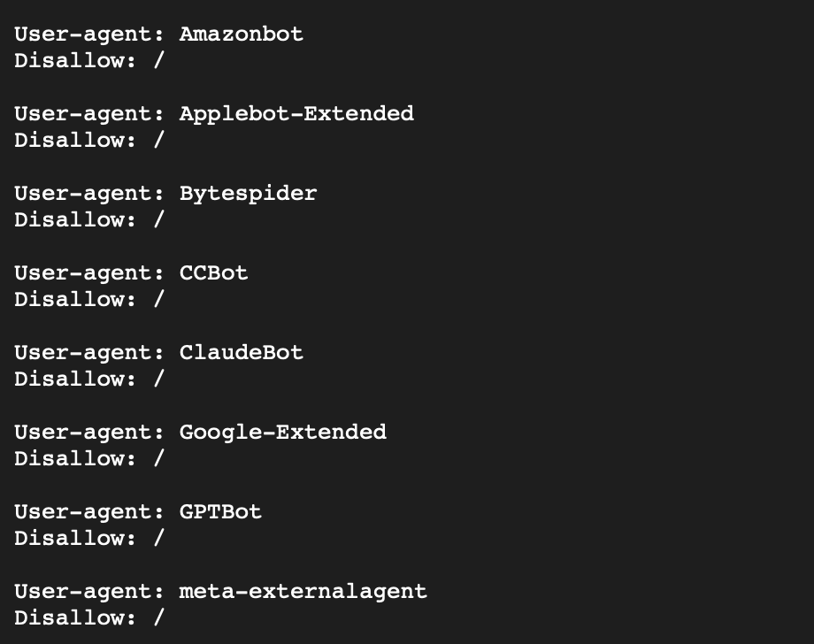Click the GPTBot user-agent name

220,512
